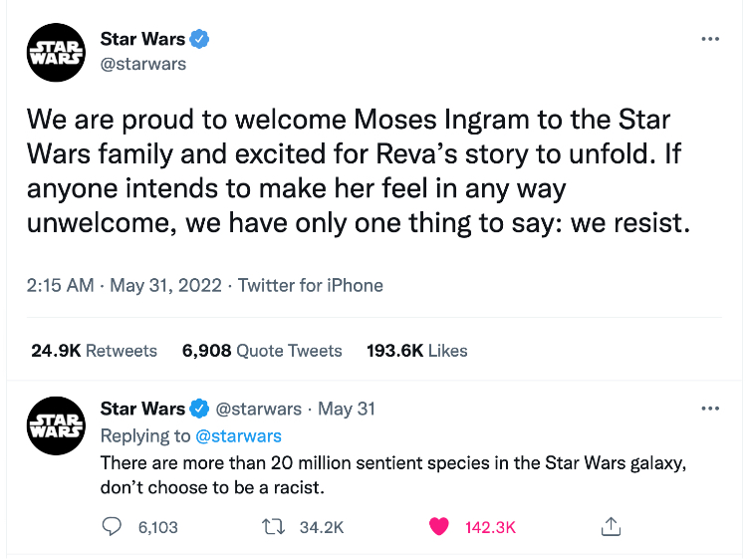Open the reply tweet's three-dot more menu

(709, 409)
